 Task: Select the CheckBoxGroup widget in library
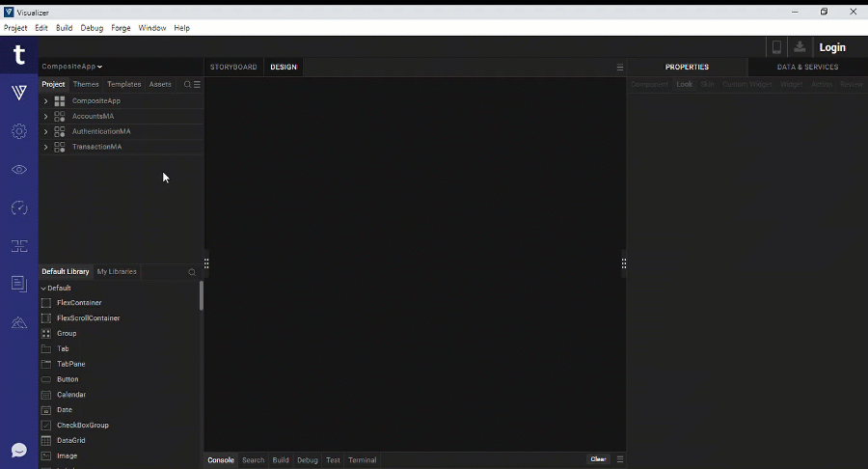(x=82, y=426)
